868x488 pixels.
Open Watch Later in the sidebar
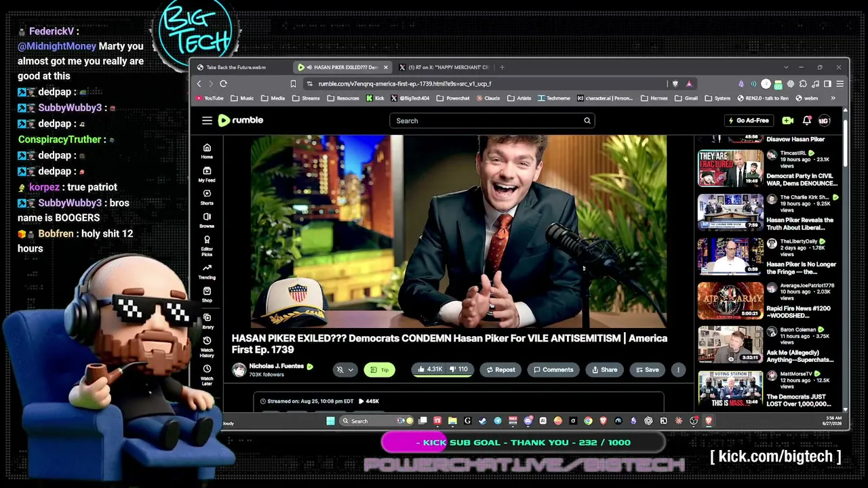tap(207, 375)
